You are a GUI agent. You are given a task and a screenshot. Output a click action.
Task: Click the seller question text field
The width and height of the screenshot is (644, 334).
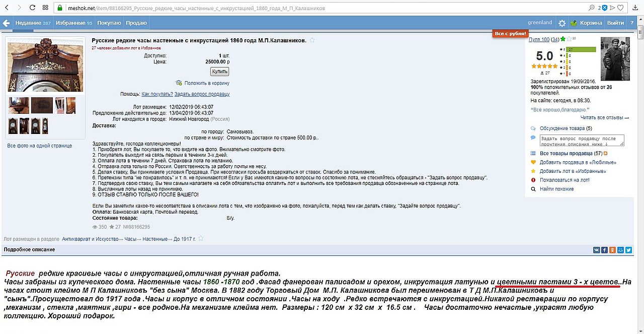pyautogui.click(x=582, y=140)
